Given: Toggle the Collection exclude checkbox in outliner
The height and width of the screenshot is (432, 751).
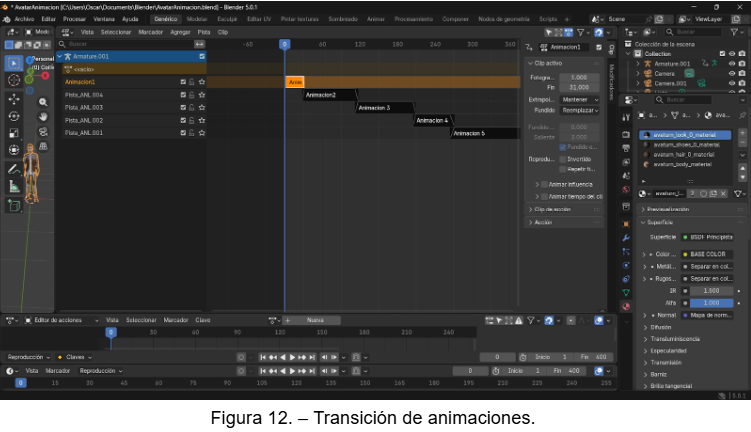Looking at the screenshot, I should [x=722, y=54].
